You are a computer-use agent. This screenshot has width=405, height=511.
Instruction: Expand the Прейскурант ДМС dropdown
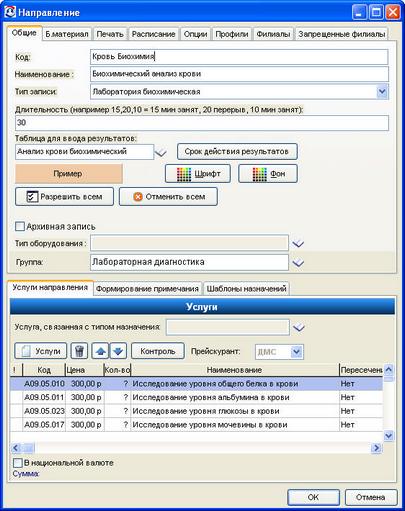point(296,352)
